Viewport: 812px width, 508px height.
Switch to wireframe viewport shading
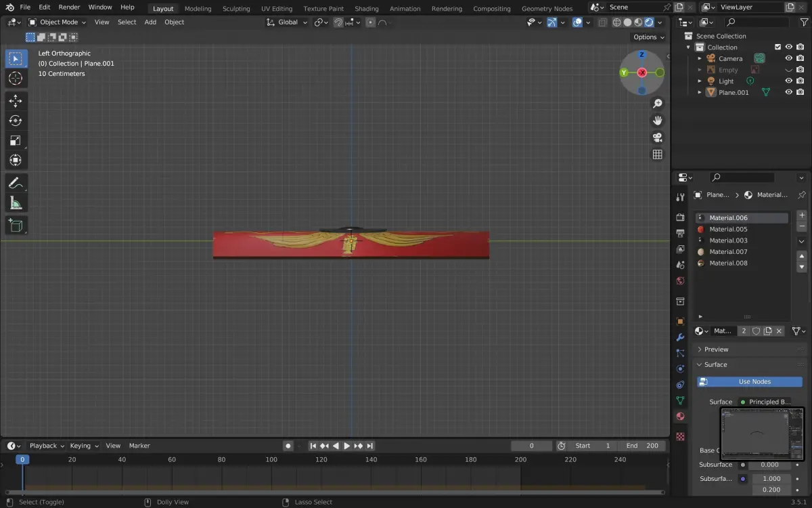tap(617, 22)
